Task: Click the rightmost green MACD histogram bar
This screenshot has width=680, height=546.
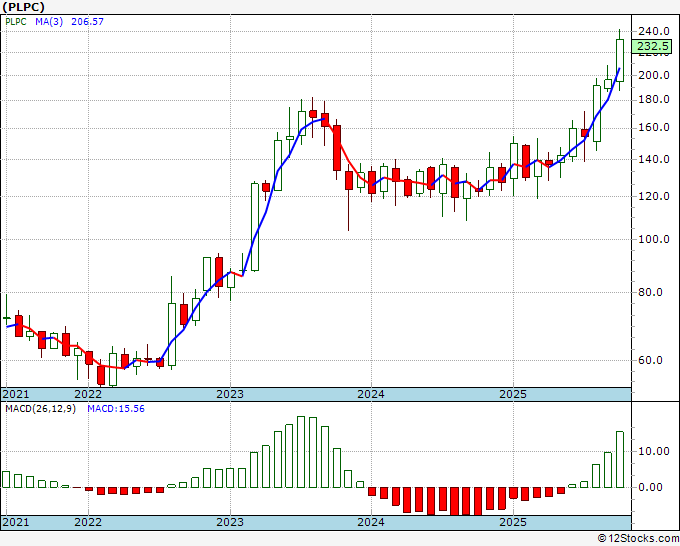Action: point(620,459)
